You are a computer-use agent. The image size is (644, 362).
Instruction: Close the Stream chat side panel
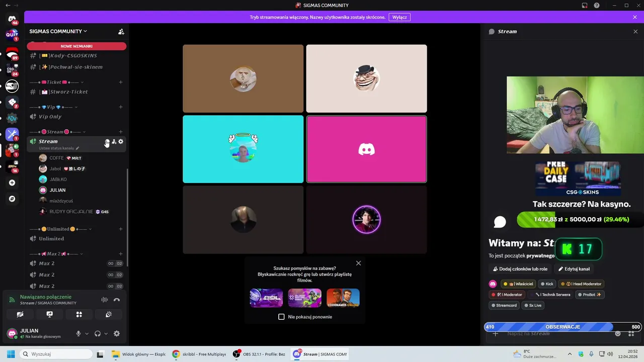point(635,31)
